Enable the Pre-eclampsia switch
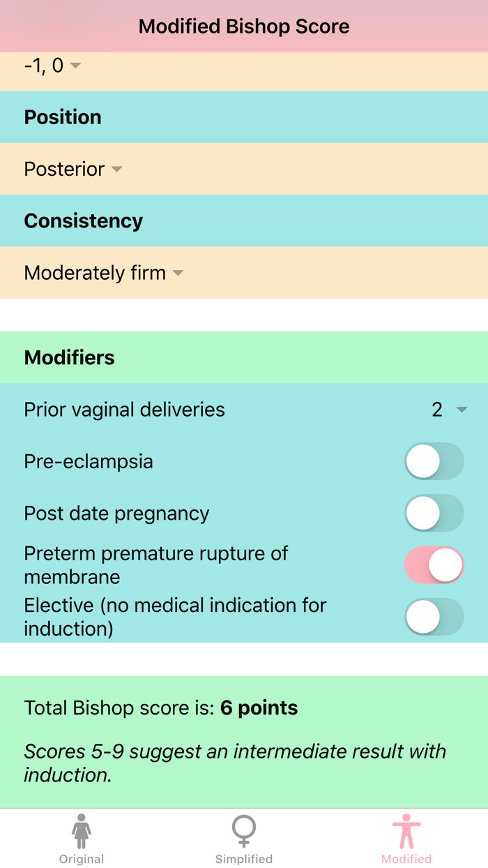Image resolution: width=488 pixels, height=868 pixels. (434, 461)
